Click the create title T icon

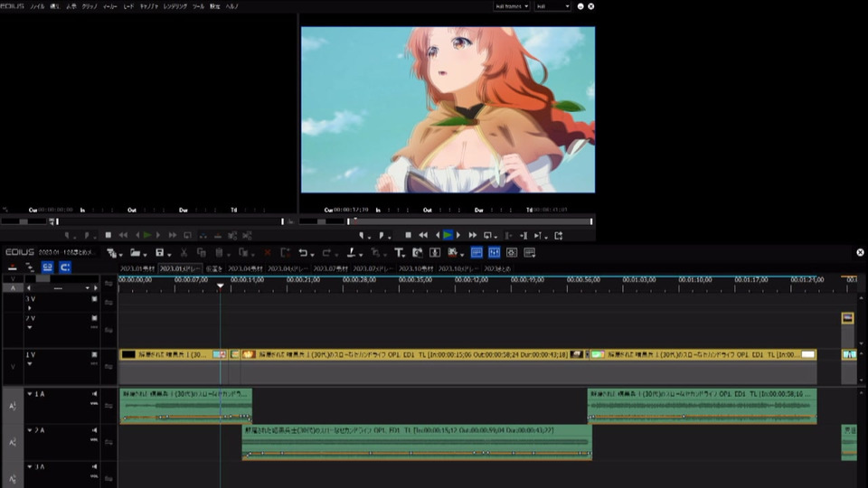click(x=399, y=253)
